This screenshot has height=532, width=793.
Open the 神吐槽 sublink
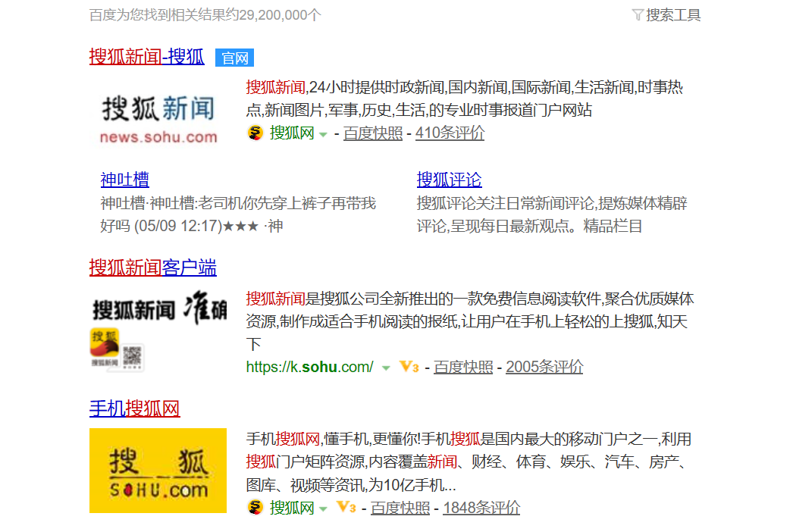[x=125, y=180]
